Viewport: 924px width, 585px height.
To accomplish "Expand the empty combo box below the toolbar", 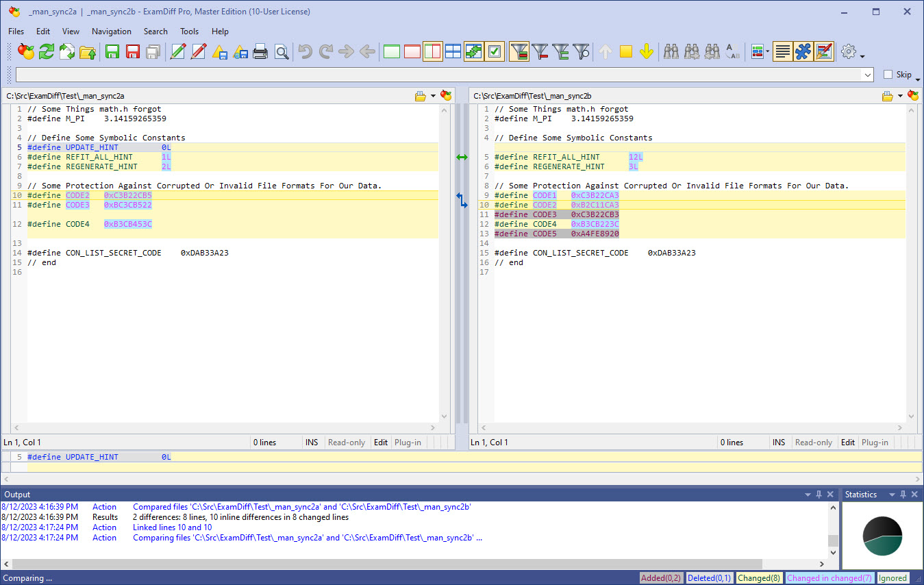I will point(868,75).
